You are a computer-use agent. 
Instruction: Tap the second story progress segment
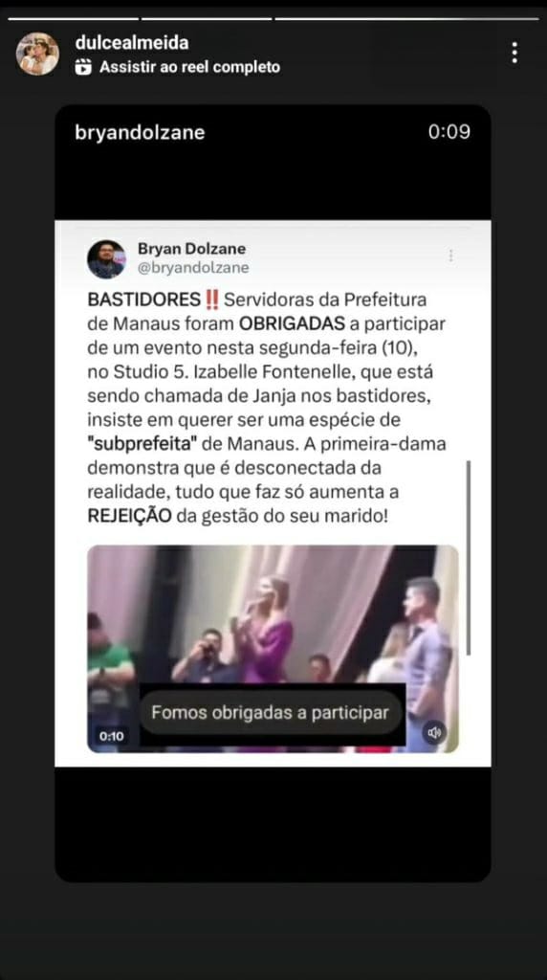(206, 19)
